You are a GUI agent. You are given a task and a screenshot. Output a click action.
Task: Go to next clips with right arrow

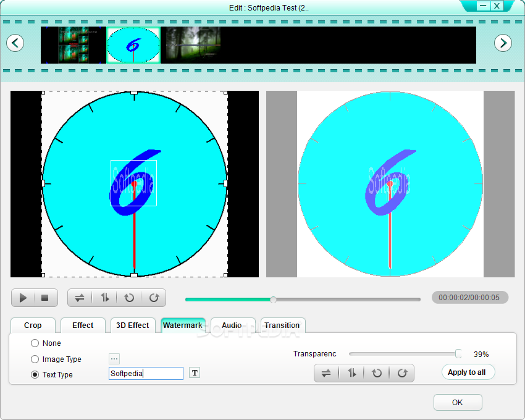tap(503, 43)
